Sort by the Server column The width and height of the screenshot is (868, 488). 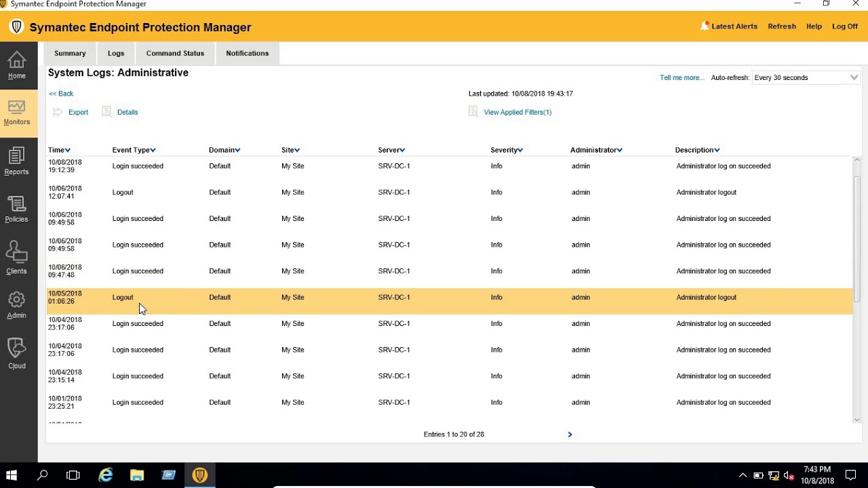391,150
